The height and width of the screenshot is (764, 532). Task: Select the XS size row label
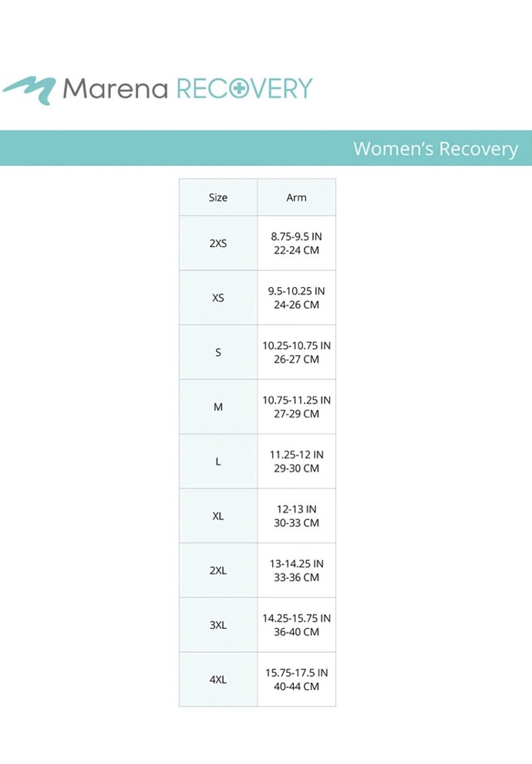point(218,298)
